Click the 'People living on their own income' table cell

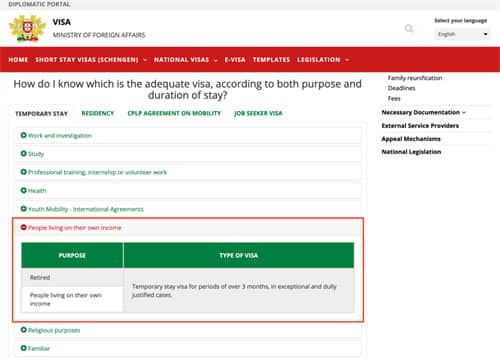[x=72, y=299]
